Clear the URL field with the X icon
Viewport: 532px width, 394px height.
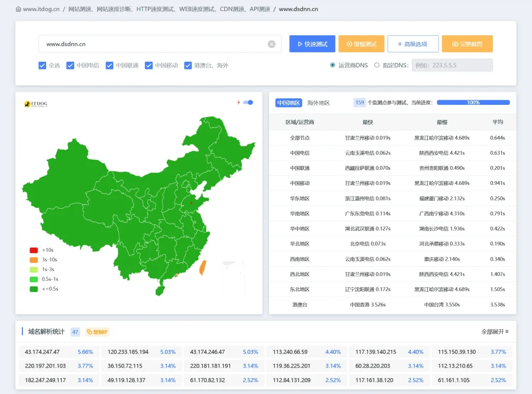[x=271, y=44]
